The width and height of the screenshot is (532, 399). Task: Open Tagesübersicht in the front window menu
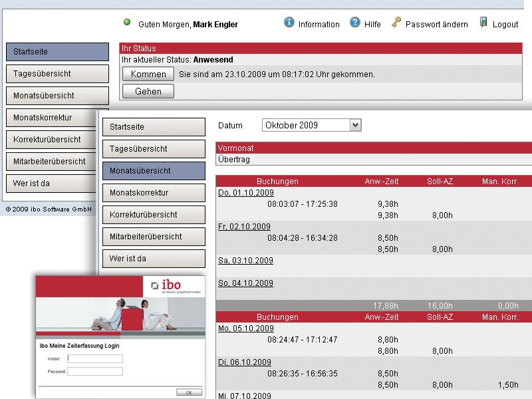click(x=154, y=149)
